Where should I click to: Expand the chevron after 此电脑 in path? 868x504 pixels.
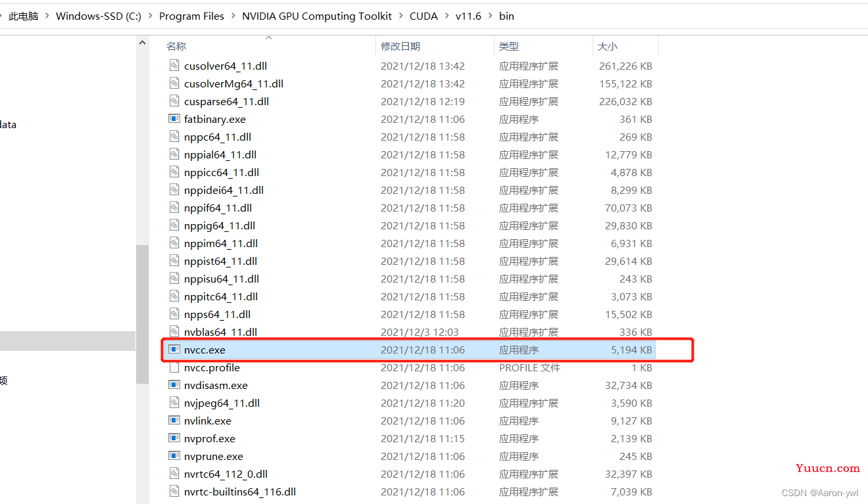click(x=47, y=16)
